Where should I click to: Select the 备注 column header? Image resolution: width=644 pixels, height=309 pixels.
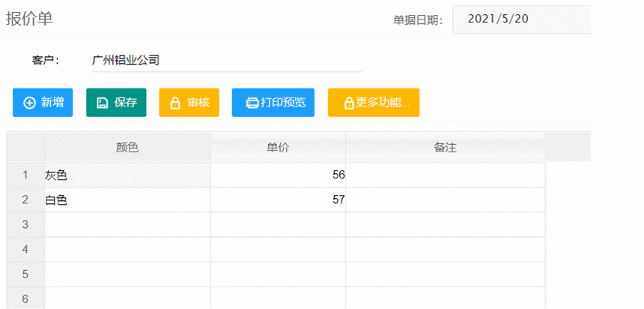point(446,147)
